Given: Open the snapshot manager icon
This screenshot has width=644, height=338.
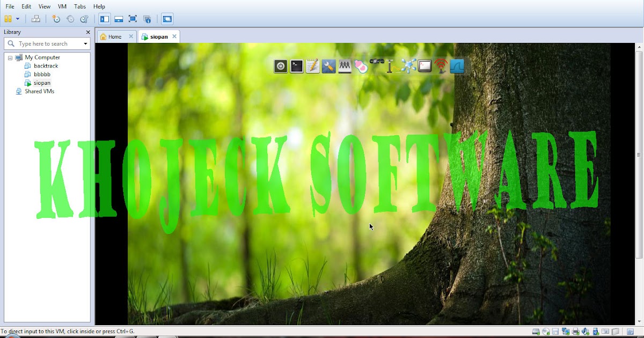Looking at the screenshot, I should [x=84, y=19].
